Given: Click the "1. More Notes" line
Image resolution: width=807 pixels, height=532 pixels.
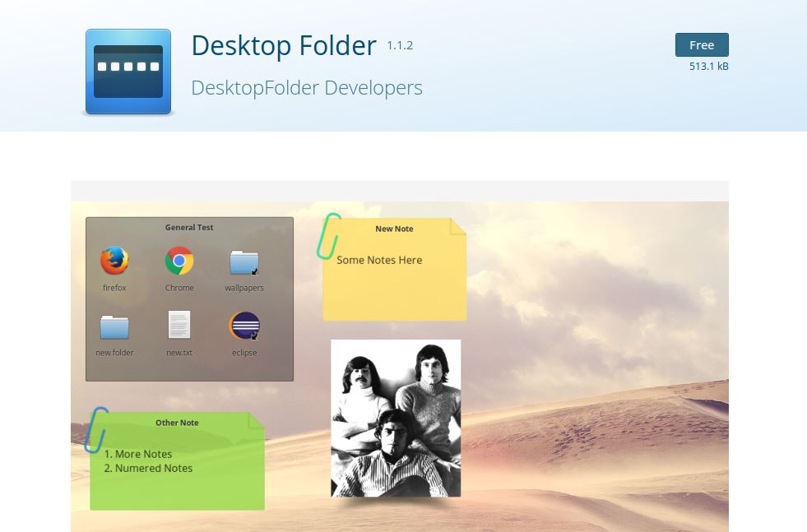Looking at the screenshot, I should 138,454.
